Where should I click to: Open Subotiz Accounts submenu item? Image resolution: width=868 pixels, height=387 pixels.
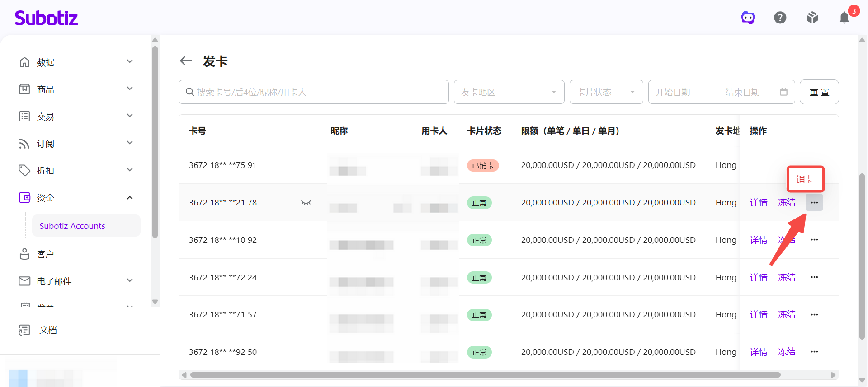point(86,226)
